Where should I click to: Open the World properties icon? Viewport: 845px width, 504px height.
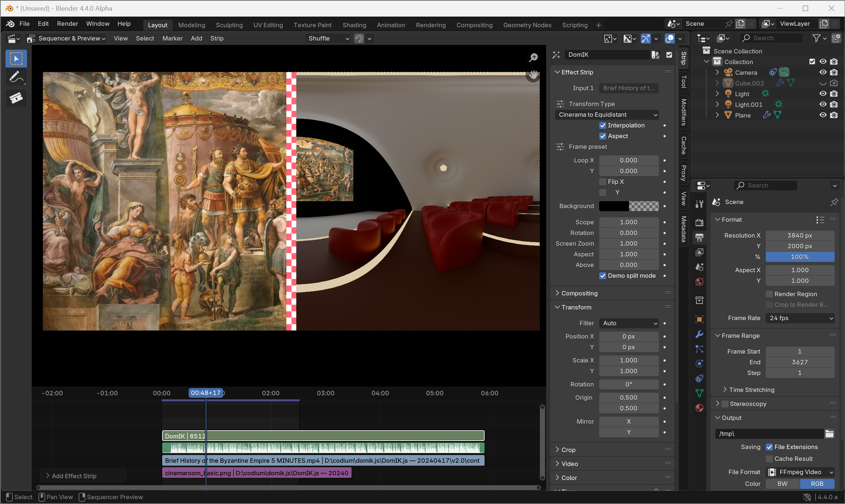(x=699, y=282)
